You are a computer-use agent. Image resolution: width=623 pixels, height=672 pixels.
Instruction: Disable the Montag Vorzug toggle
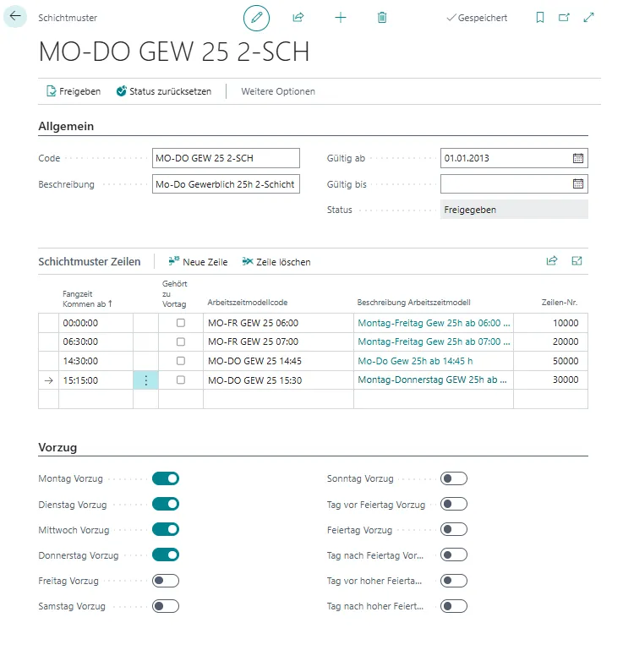(166, 478)
